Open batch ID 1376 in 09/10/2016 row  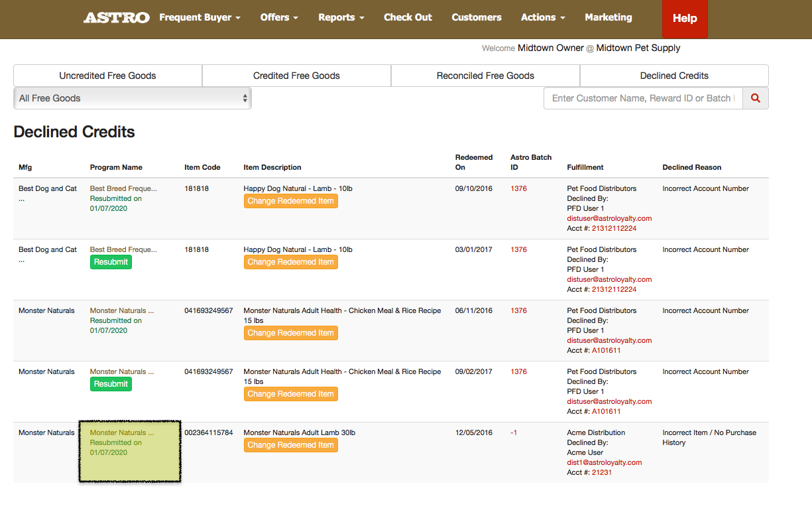pyautogui.click(x=518, y=188)
